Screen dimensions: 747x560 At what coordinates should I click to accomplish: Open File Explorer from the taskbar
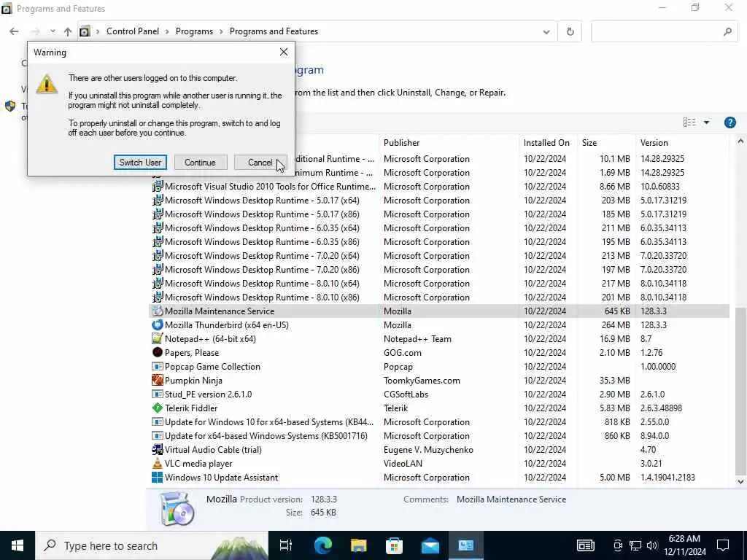click(x=358, y=545)
